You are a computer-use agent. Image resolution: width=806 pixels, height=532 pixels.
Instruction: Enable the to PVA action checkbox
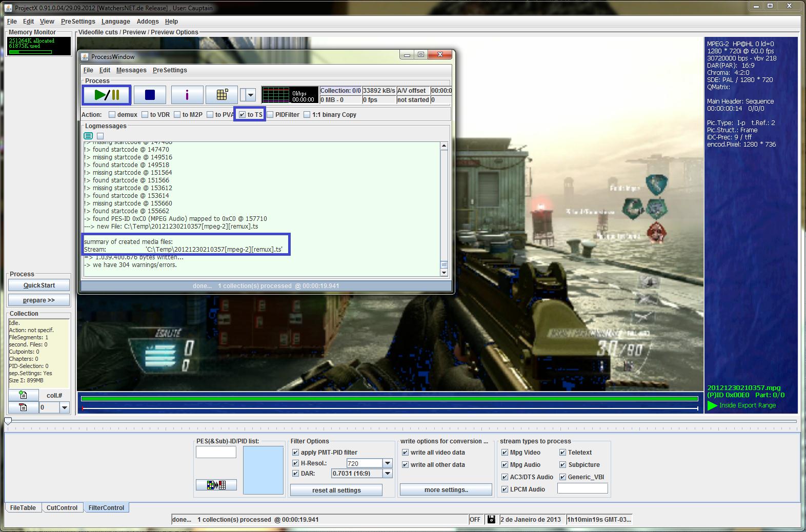[x=210, y=115]
